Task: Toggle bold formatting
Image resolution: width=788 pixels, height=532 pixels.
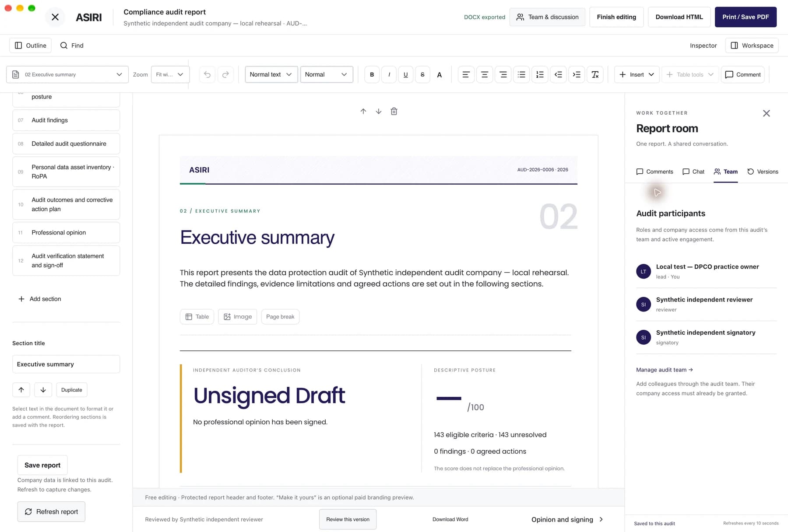Action: (x=372, y=74)
